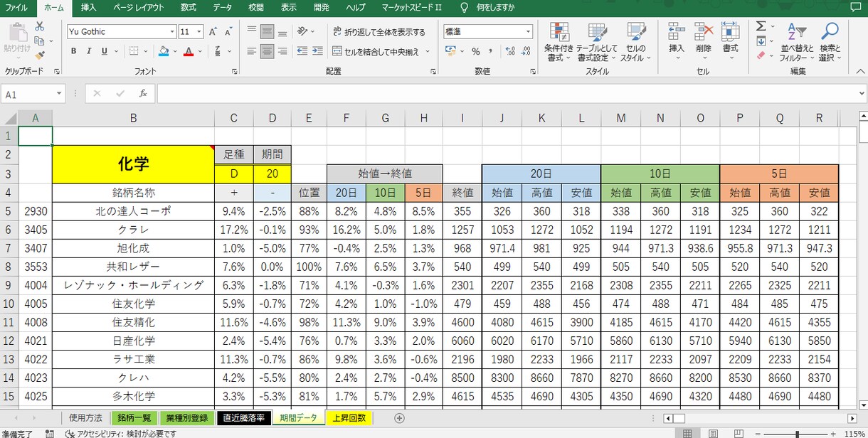Increase indent
Image resolution: width=868 pixels, height=438 pixels.
317,51
